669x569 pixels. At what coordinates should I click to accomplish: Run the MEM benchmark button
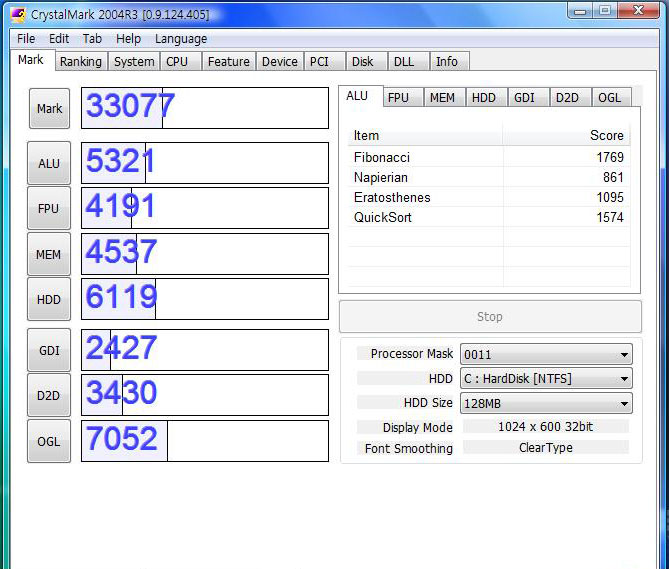coord(49,254)
